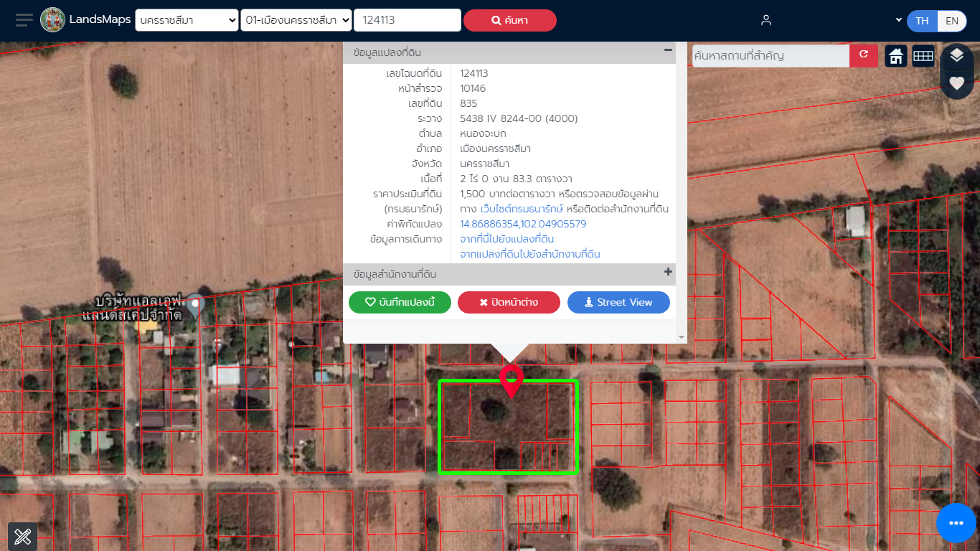Click the อำเภอ value เมืองนครราชสีมา
This screenshot has height=551, width=980.
495,149
